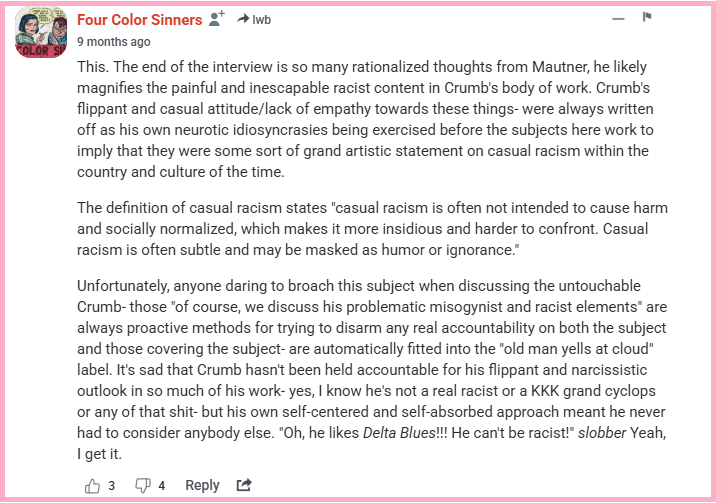
Task: Click the reply-arrow icon before lwb
Action: point(243,19)
